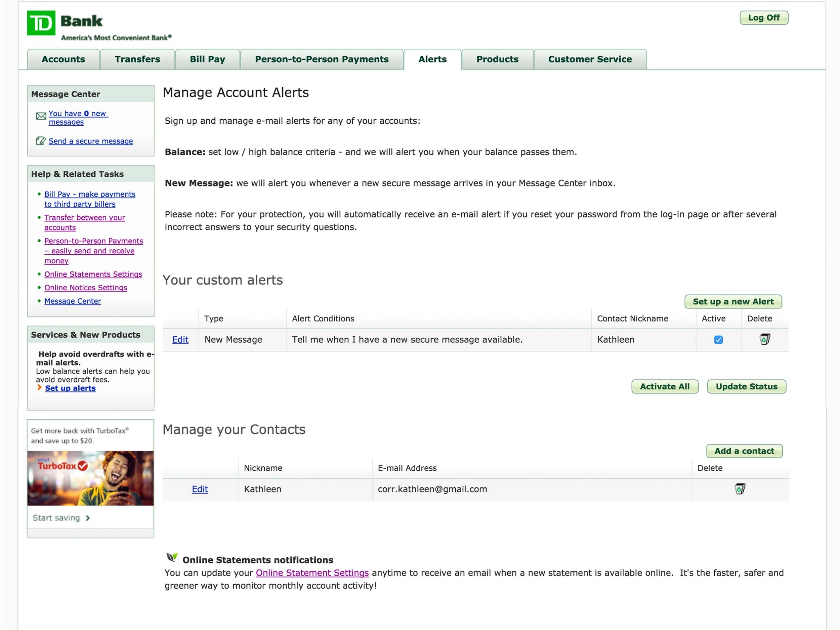Viewport: 840px width, 630px height.
Task: Click the TurboTax advertisement image
Action: [90, 478]
